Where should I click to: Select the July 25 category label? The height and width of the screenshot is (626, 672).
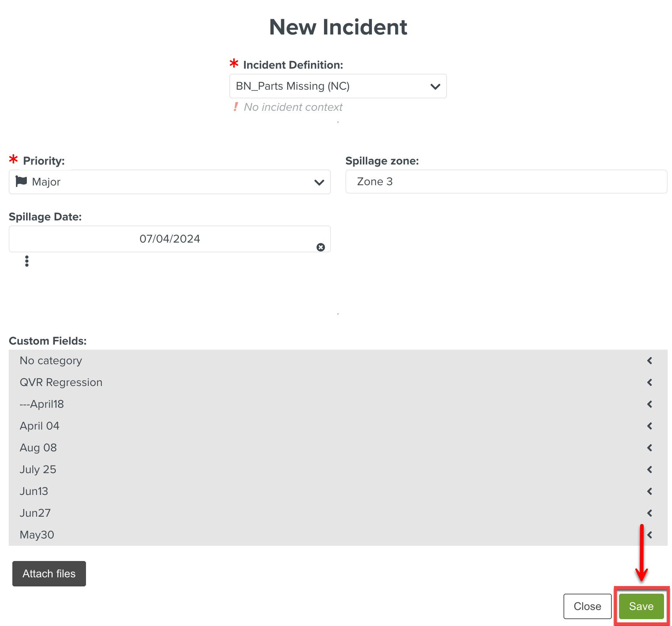pos(38,469)
